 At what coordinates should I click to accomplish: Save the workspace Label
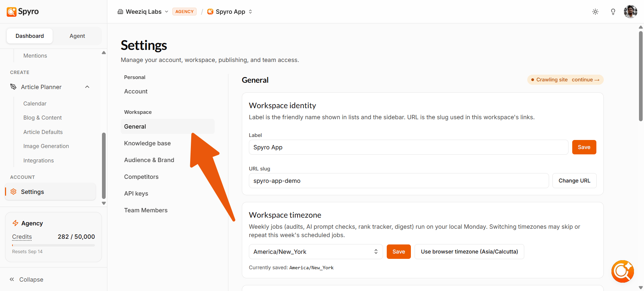coord(584,147)
